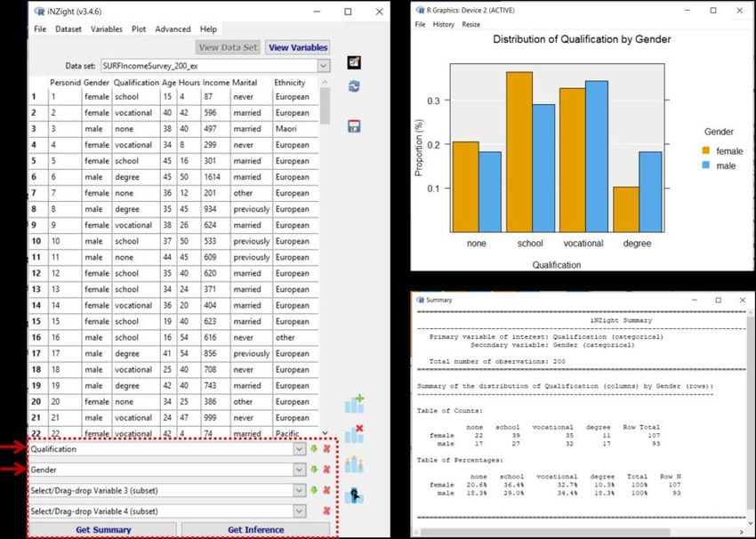Click the add to plot icon with green plus
The height and width of the screenshot is (539, 756).
tap(354, 404)
